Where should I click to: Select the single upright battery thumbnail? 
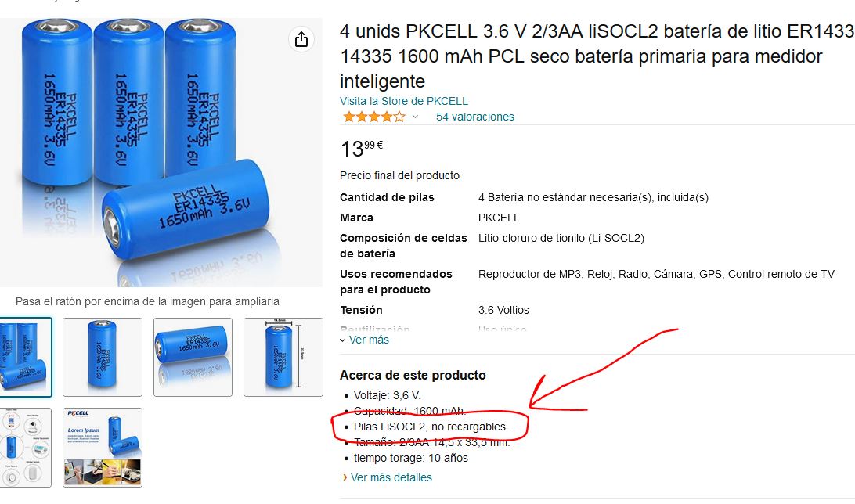[103, 357]
